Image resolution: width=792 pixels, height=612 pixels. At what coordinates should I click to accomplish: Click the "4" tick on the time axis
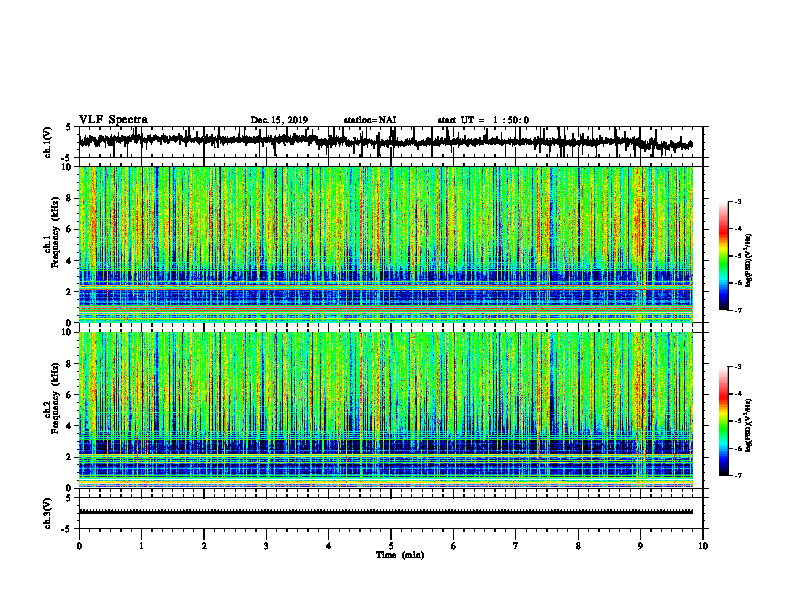(x=329, y=546)
